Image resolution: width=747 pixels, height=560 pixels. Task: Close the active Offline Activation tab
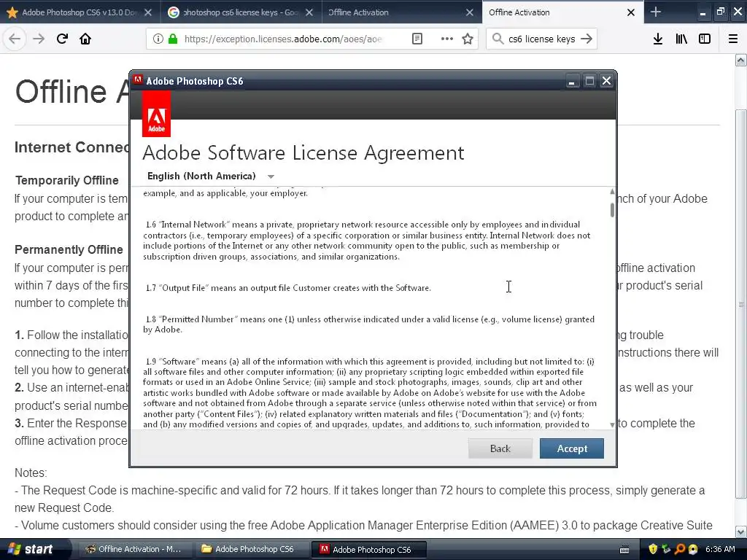[631, 12]
